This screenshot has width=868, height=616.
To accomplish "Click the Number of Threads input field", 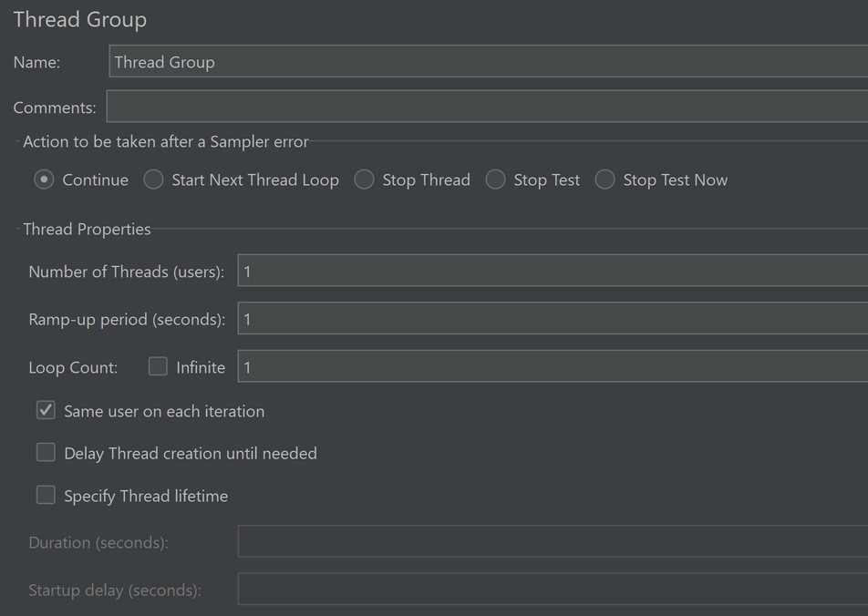I will 552,272.
